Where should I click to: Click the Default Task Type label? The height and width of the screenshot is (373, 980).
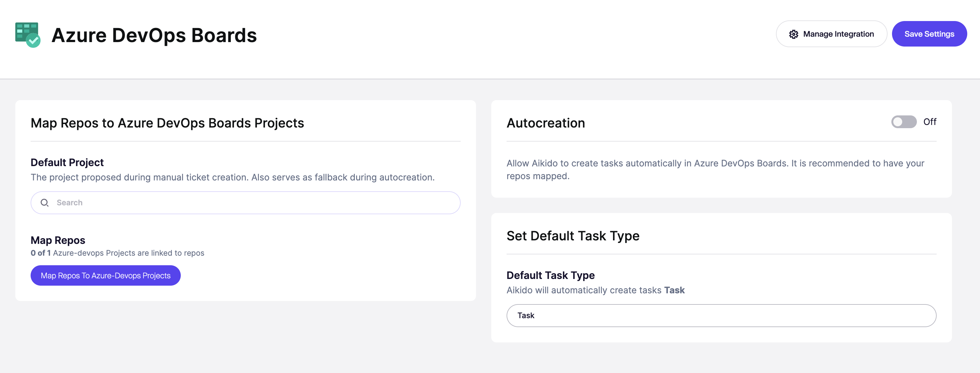point(550,275)
